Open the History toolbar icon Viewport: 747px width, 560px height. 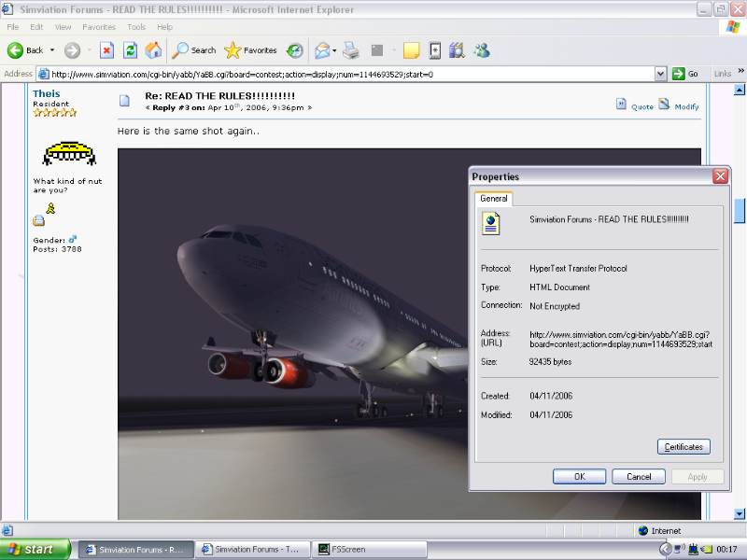pos(294,50)
